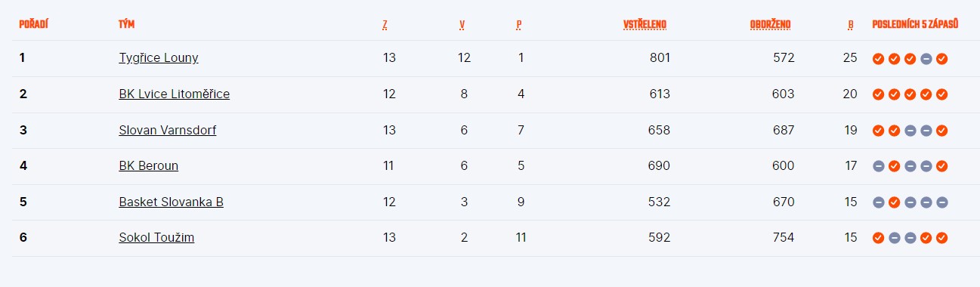Open the Slovan Varnsdorf team link
980x287 pixels.
coord(168,130)
